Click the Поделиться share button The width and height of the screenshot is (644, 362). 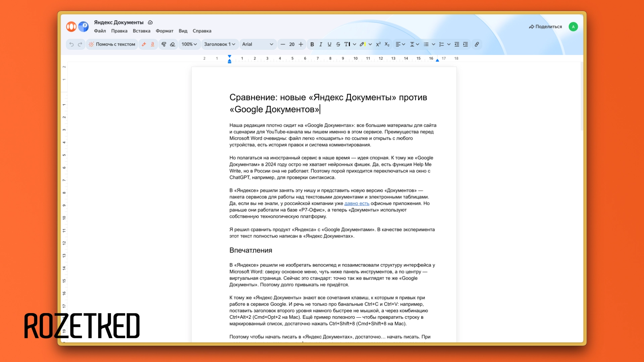545,26
